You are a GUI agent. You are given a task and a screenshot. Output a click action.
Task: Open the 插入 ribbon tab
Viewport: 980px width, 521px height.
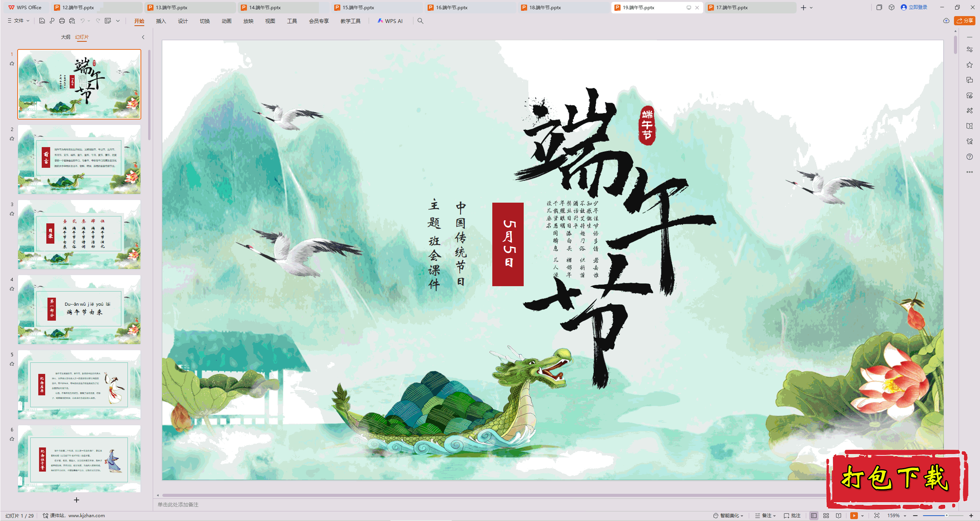coord(161,21)
